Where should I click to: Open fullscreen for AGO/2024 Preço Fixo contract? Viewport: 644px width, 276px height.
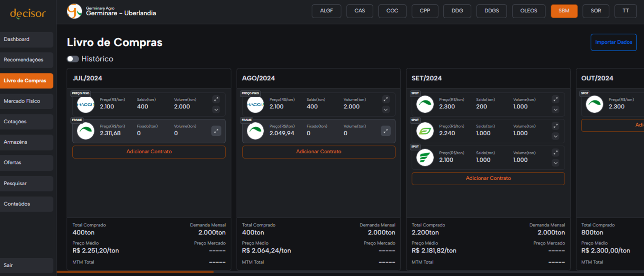(386, 99)
